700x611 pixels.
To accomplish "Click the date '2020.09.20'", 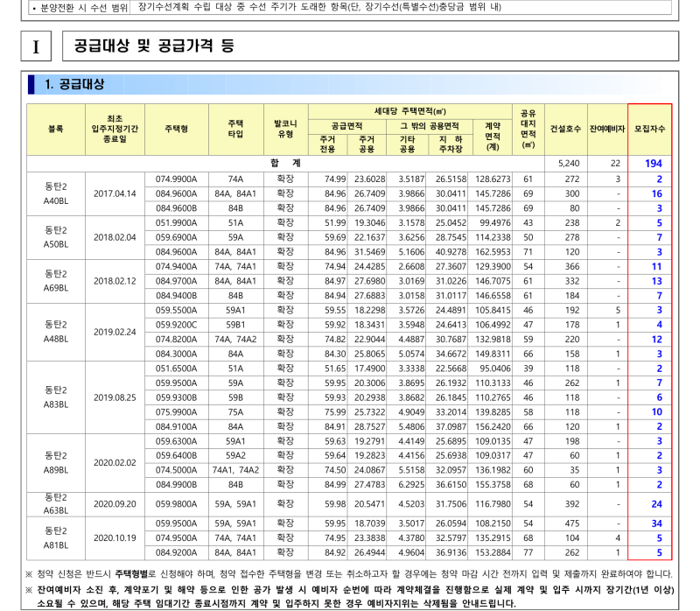I will point(115,504).
